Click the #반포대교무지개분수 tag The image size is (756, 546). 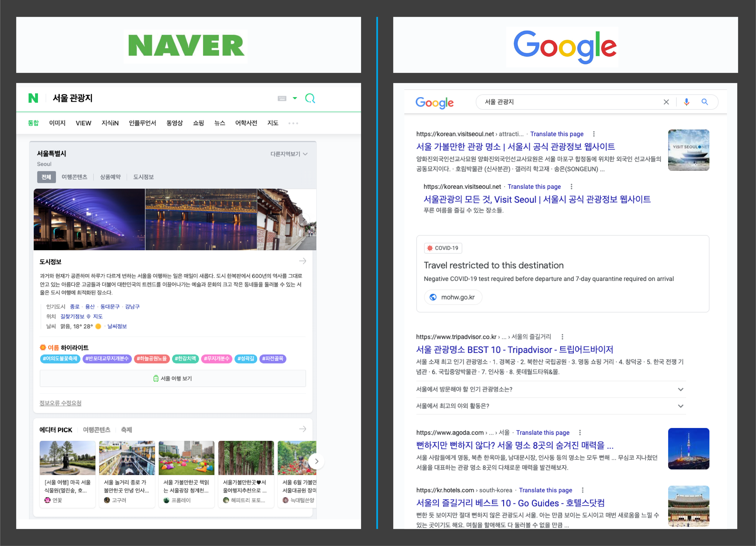(x=107, y=359)
